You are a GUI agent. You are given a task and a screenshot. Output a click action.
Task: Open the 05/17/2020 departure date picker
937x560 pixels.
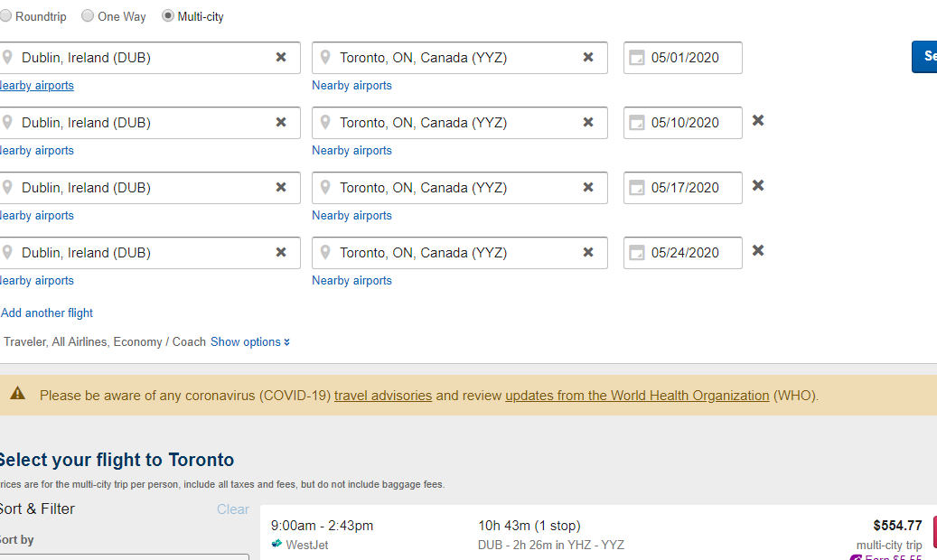[683, 188]
